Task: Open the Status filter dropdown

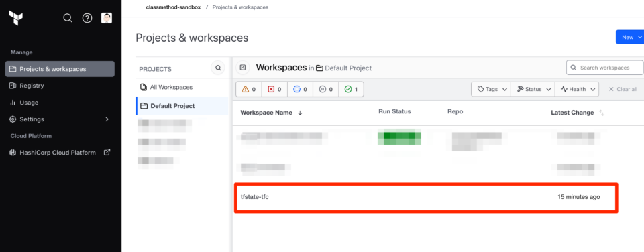Action: coord(533,89)
